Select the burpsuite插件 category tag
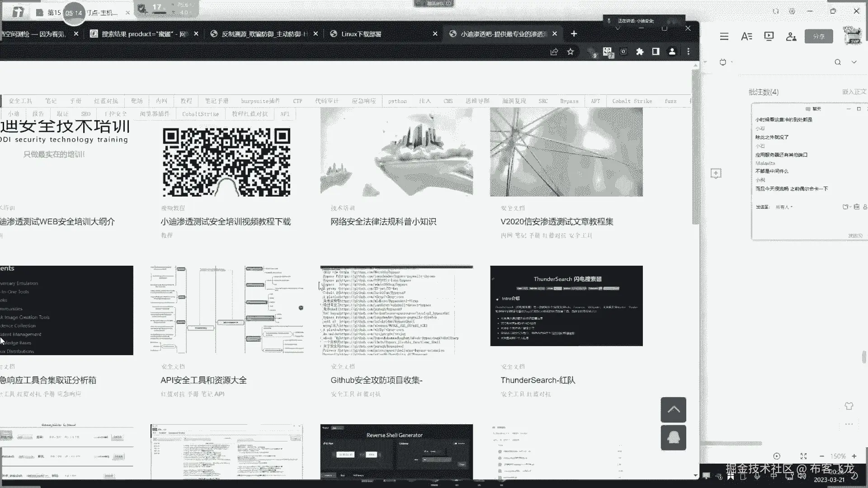This screenshot has height=488, width=868. point(260,101)
